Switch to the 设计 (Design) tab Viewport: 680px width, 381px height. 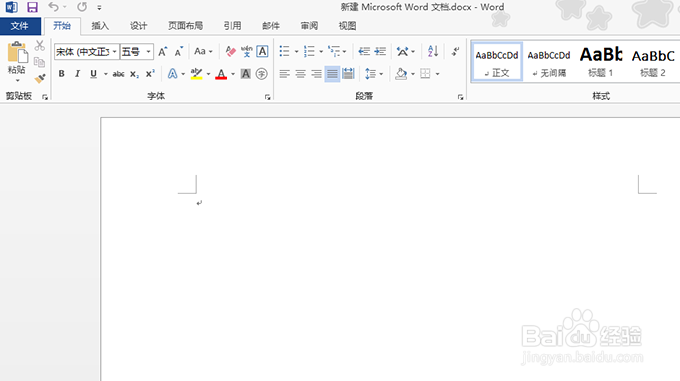(x=138, y=26)
